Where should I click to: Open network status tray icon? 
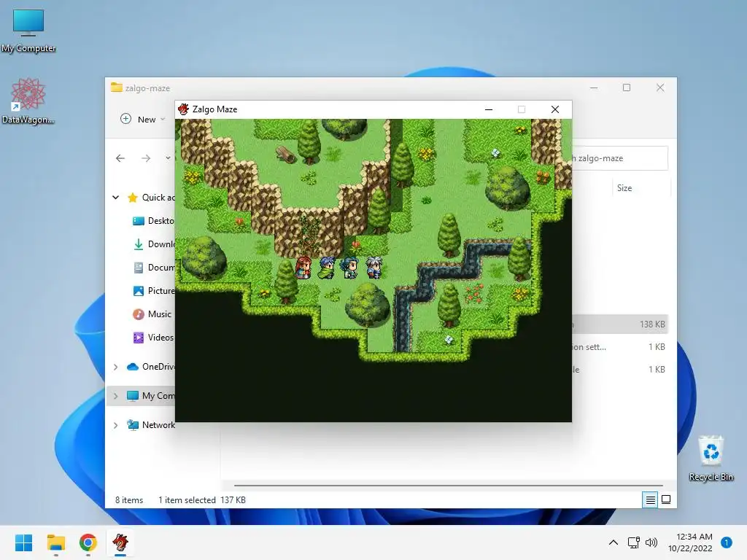point(634,542)
